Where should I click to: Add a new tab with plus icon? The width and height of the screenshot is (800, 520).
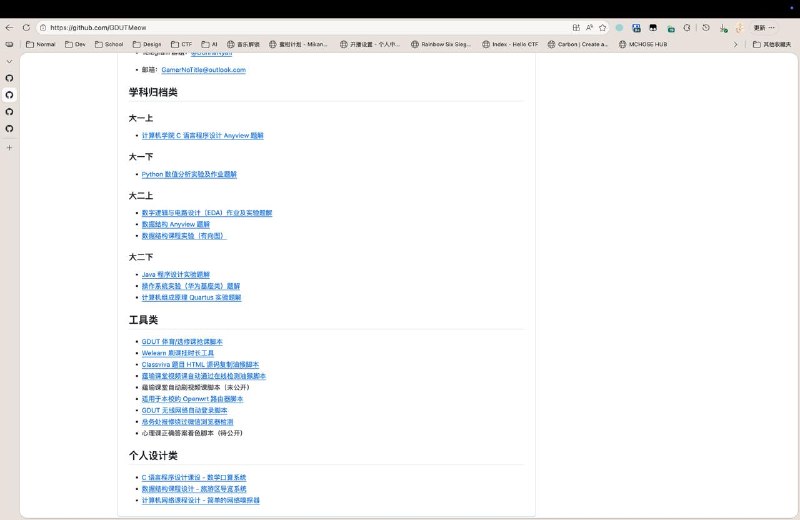[x=9, y=147]
